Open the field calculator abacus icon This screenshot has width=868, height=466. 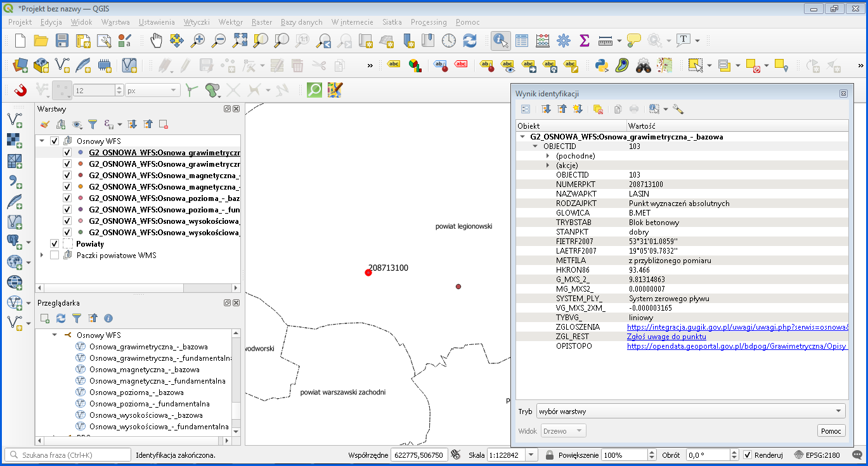pyautogui.click(x=543, y=41)
